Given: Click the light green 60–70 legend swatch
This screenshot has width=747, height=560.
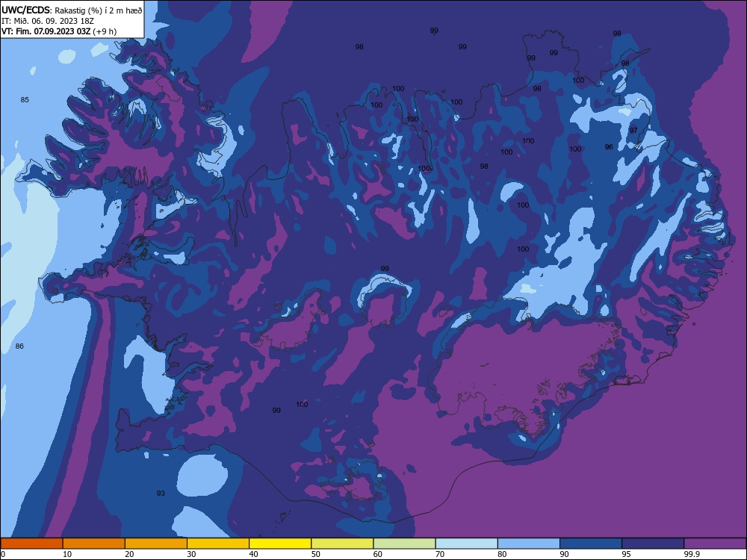Looking at the screenshot, I should coord(404,544).
